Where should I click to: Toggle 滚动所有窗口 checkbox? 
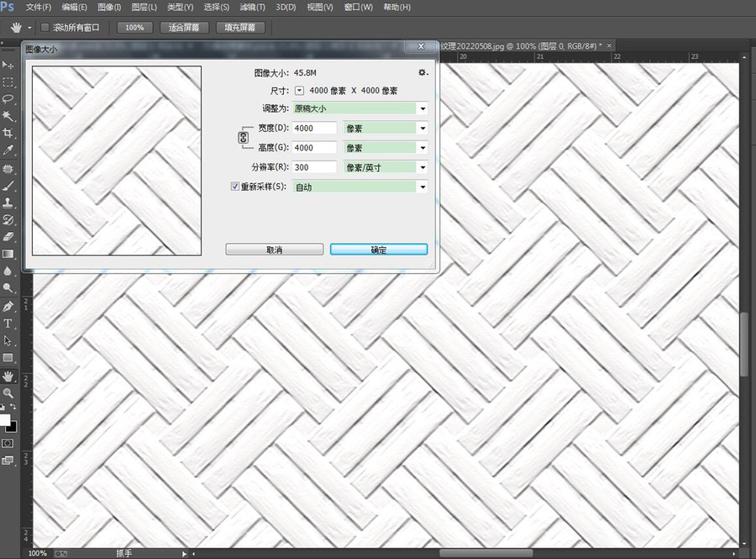pyautogui.click(x=45, y=28)
